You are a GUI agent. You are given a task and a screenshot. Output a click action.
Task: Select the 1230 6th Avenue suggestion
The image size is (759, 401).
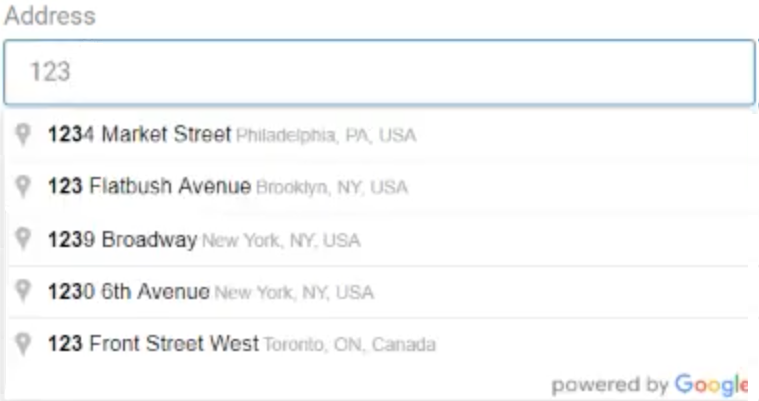128,292
